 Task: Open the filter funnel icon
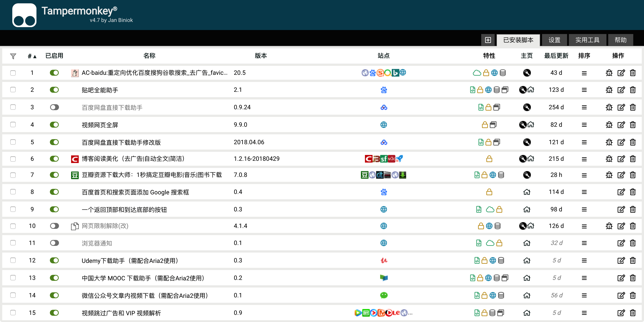(13, 56)
